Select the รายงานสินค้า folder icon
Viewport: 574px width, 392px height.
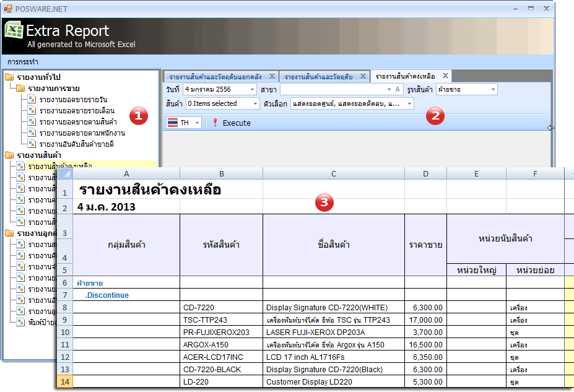[x=9, y=155]
